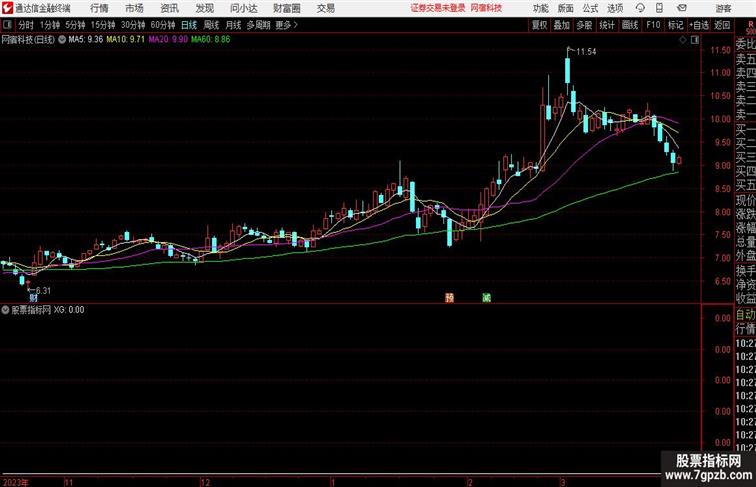Click the 现价 row in the right quote panel

point(745,200)
